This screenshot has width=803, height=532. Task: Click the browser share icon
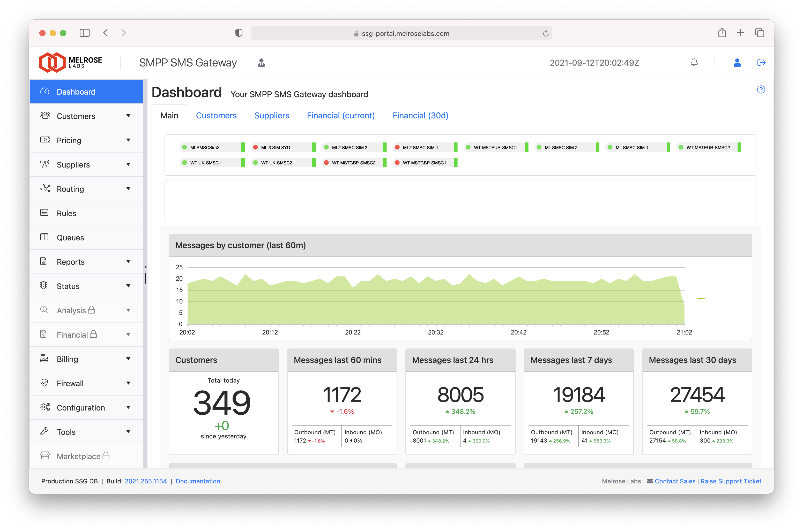pyautogui.click(x=722, y=33)
